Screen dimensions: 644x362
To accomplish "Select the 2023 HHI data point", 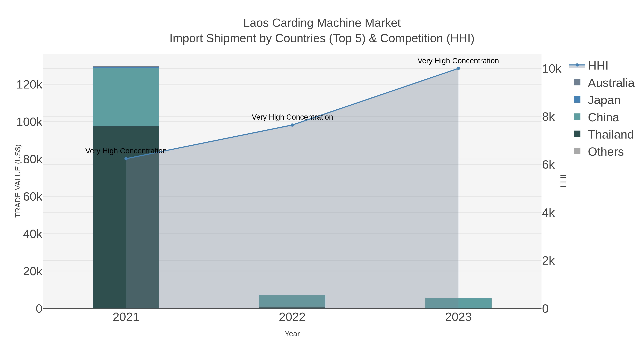I will (458, 68).
